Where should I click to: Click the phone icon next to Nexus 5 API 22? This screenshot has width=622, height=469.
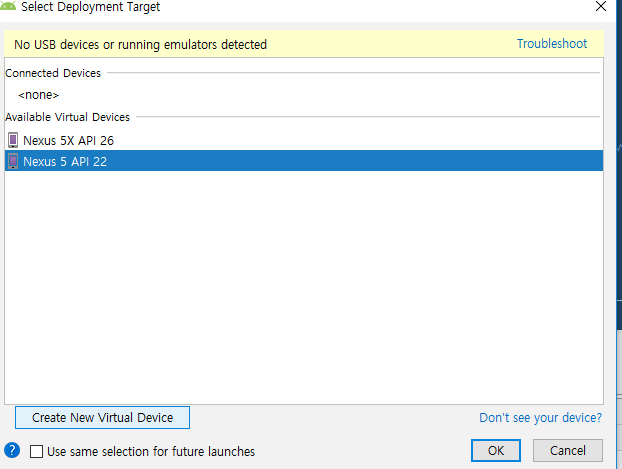point(13,161)
